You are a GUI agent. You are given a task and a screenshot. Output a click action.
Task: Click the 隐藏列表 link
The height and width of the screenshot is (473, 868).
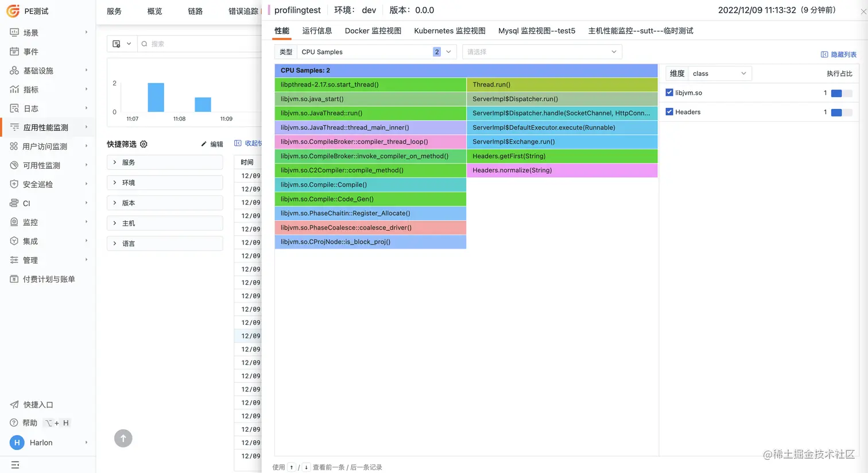[839, 55]
